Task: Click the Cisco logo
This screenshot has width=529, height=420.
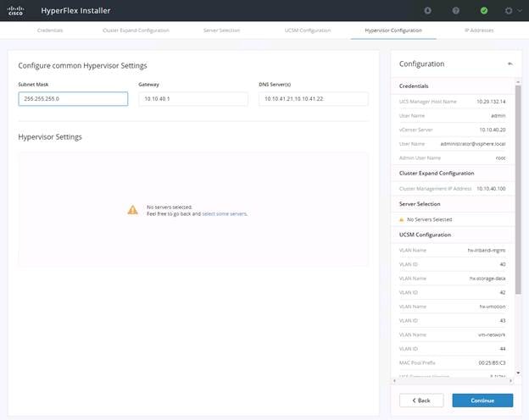Action: pyautogui.click(x=15, y=10)
